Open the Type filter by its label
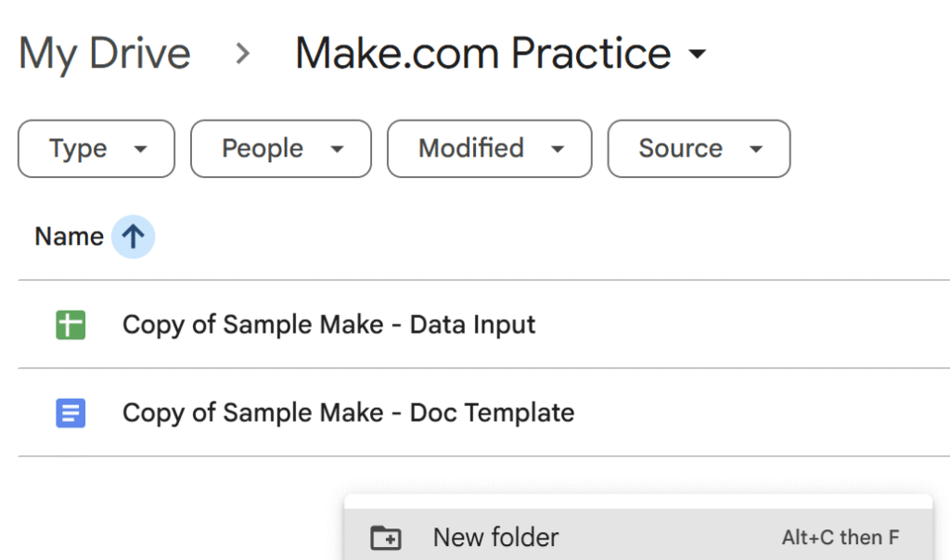 [78, 148]
